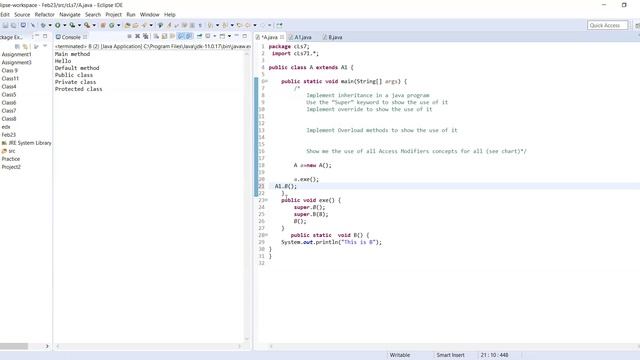Click the Open Task folder icon
This screenshot has height=360, width=640.
(136, 25)
